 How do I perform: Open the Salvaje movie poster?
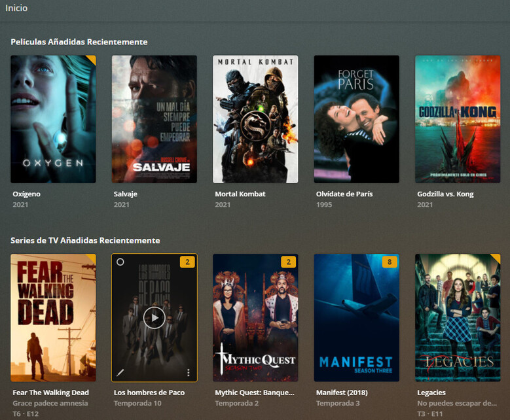[x=154, y=119]
